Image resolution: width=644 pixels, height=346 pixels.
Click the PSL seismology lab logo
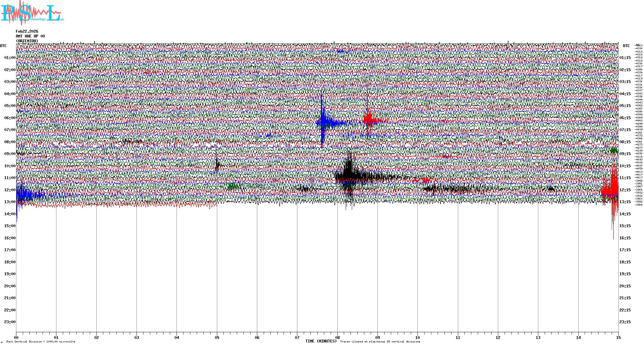(x=32, y=13)
